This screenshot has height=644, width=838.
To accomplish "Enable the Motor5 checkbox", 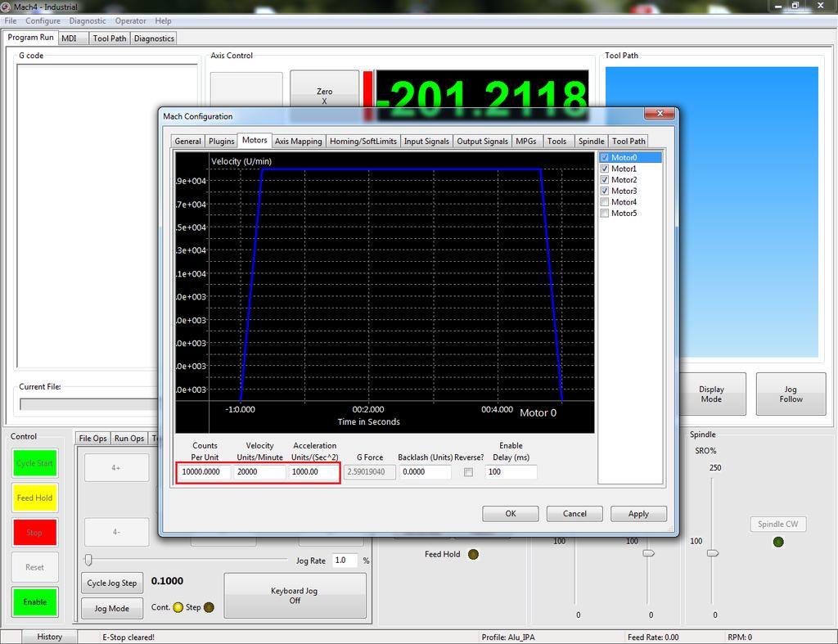I will pyautogui.click(x=605, y=214).
